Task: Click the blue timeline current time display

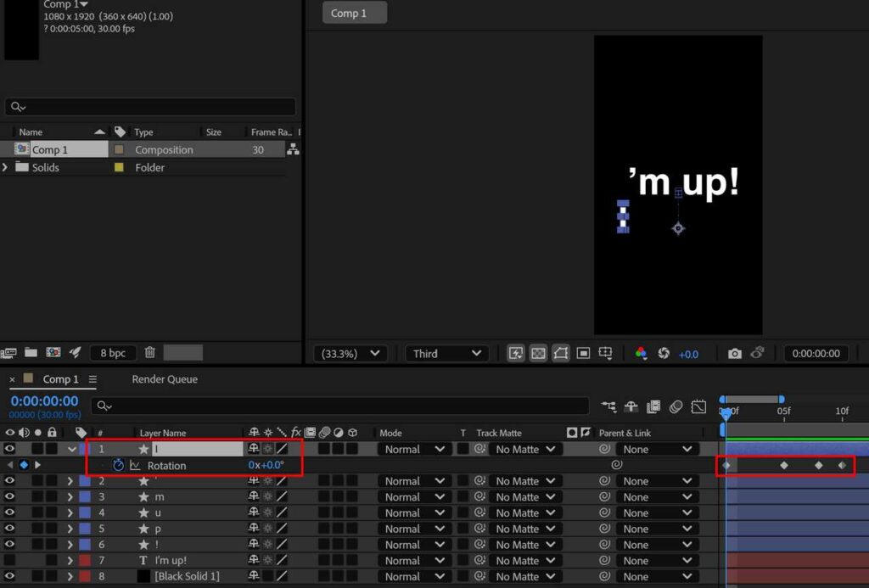Action: tap(44, 400)
